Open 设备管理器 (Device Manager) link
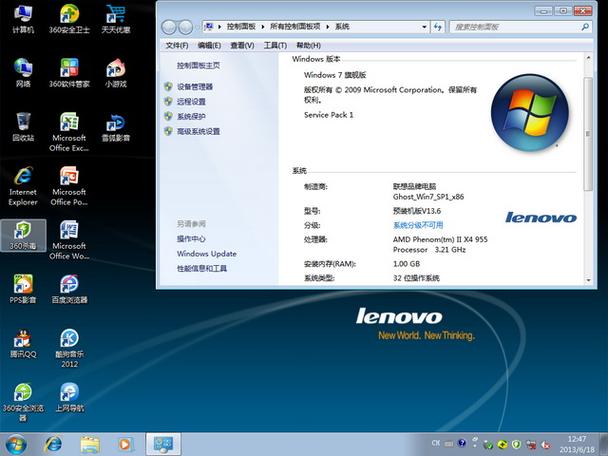Viewport: 608px width, 456px height. pos(194,87)
